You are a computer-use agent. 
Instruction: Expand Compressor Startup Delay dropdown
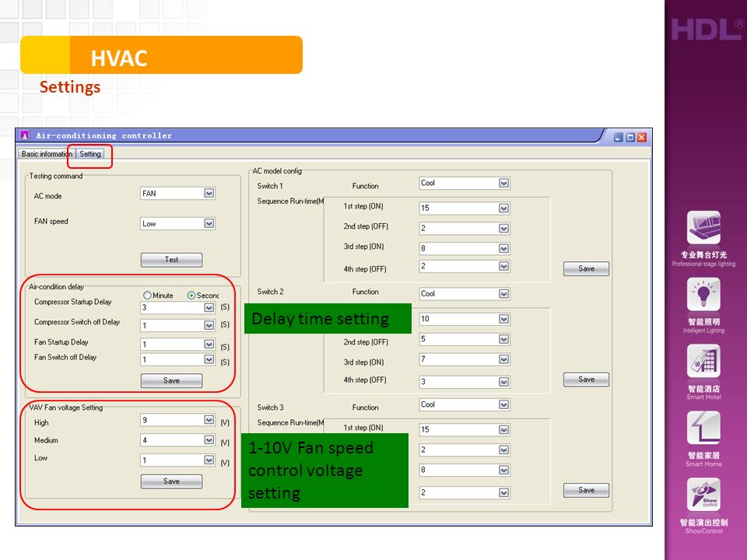[x=209, y=308]
